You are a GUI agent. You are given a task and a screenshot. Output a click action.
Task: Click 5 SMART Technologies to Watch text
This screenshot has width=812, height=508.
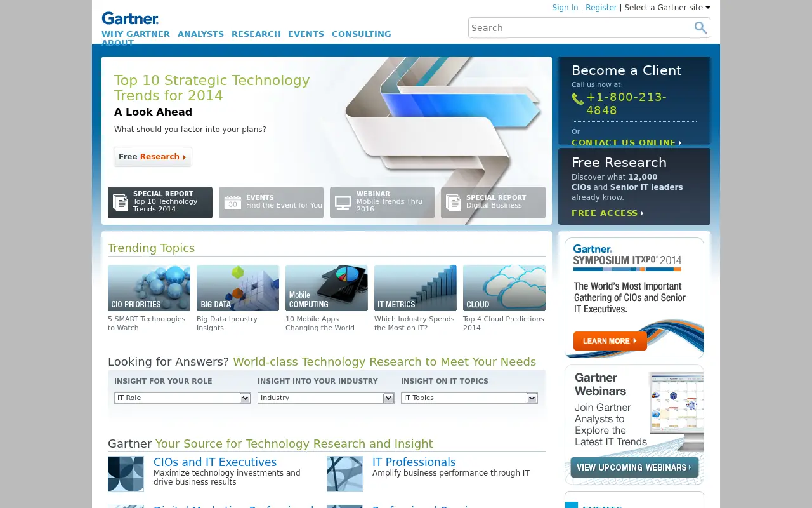(147, 323)
